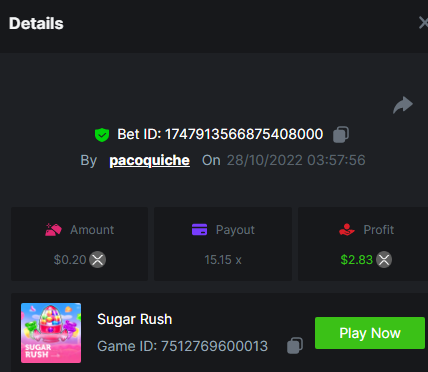Close the Details panel
The image size is (428, 372).
[x=423, y=23]
